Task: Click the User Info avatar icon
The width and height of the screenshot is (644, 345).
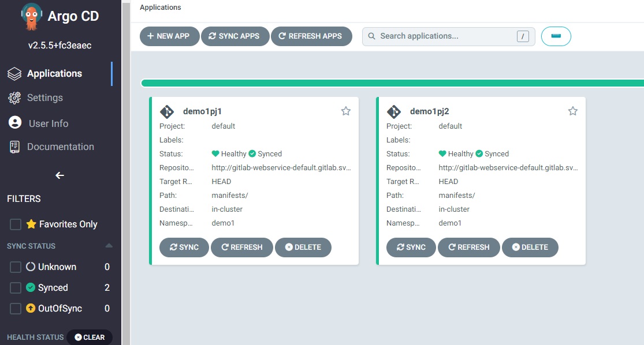Action: click(x=15, y=123)
